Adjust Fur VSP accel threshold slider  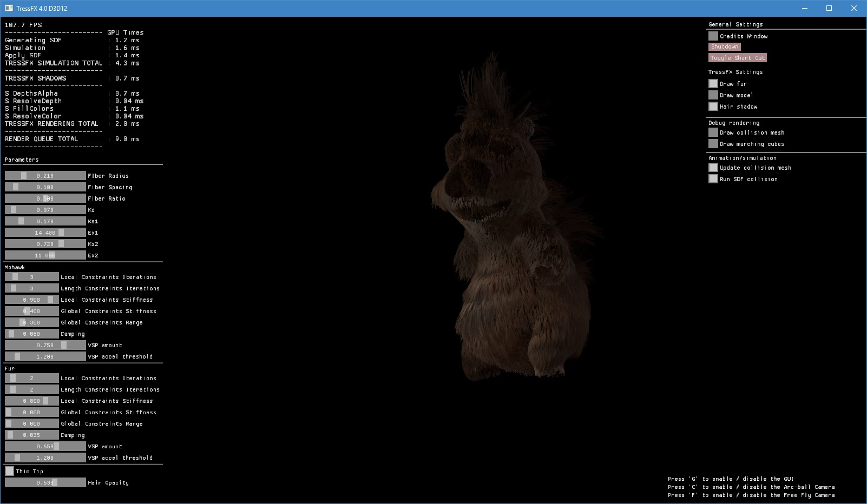[x=45, y=457]
